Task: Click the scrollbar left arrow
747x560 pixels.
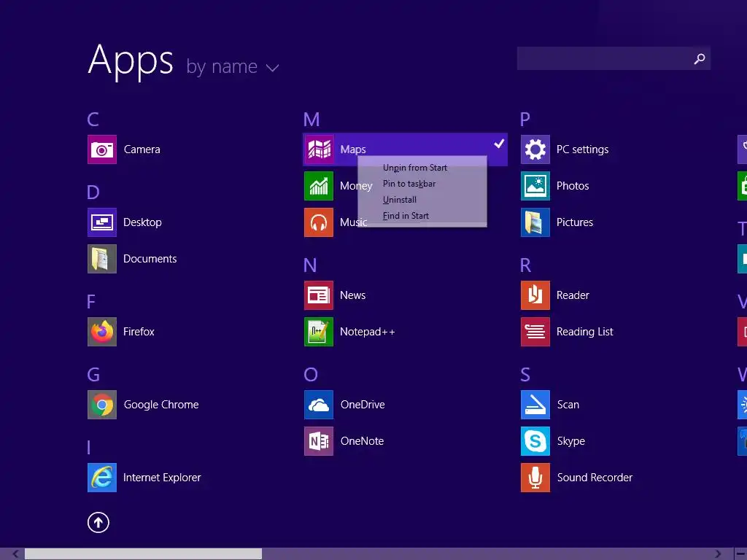Action: click(x=15, y=554)
